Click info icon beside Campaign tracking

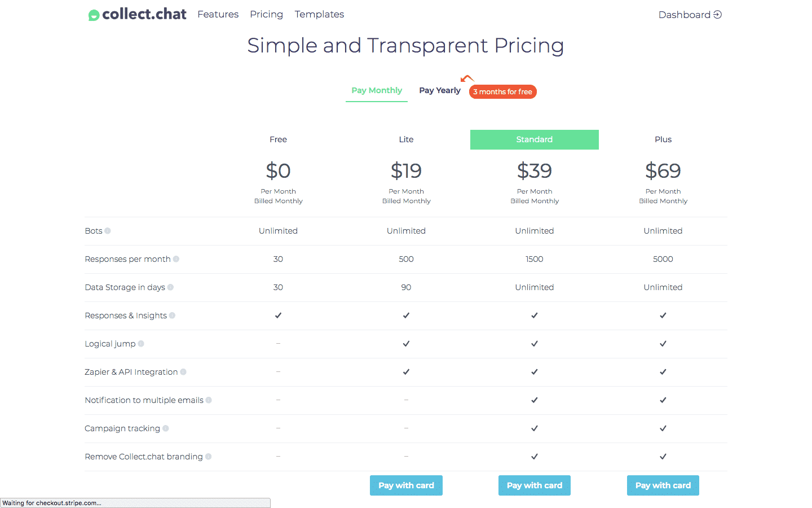165,428
